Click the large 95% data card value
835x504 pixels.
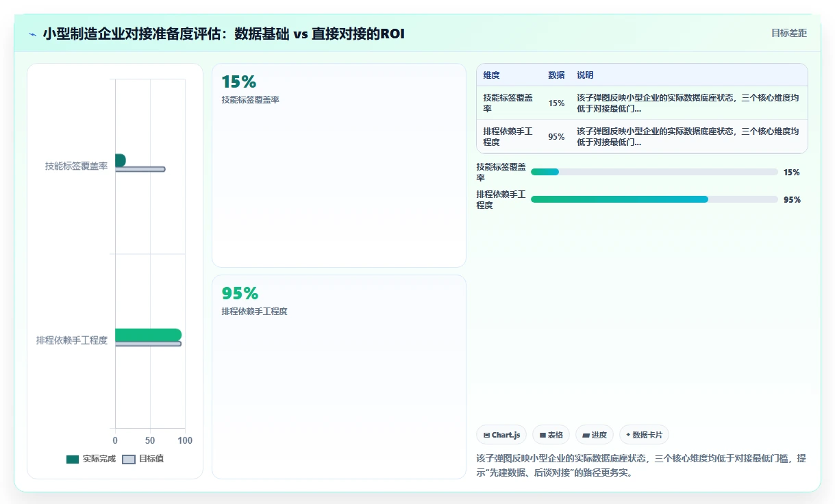[240, 294]
